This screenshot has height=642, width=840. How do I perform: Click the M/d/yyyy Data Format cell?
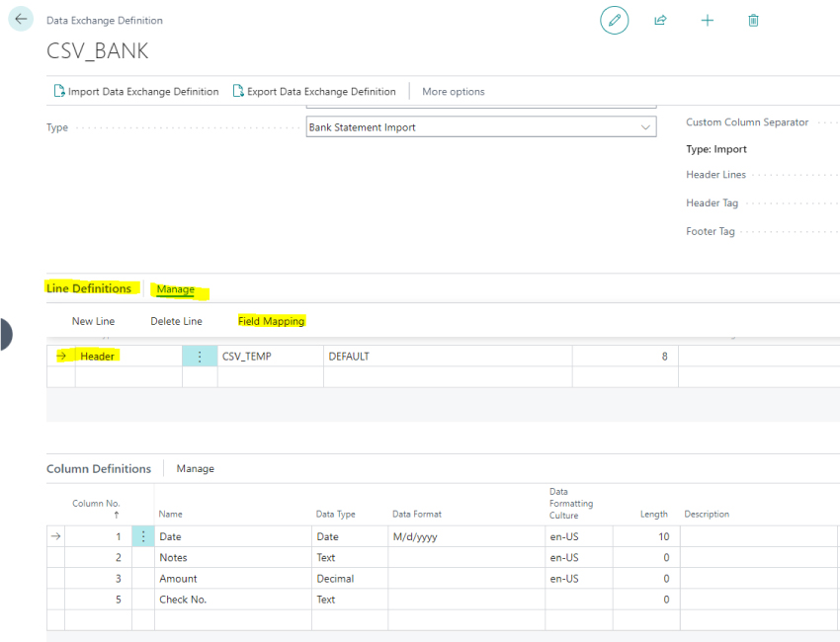(464, 537)
